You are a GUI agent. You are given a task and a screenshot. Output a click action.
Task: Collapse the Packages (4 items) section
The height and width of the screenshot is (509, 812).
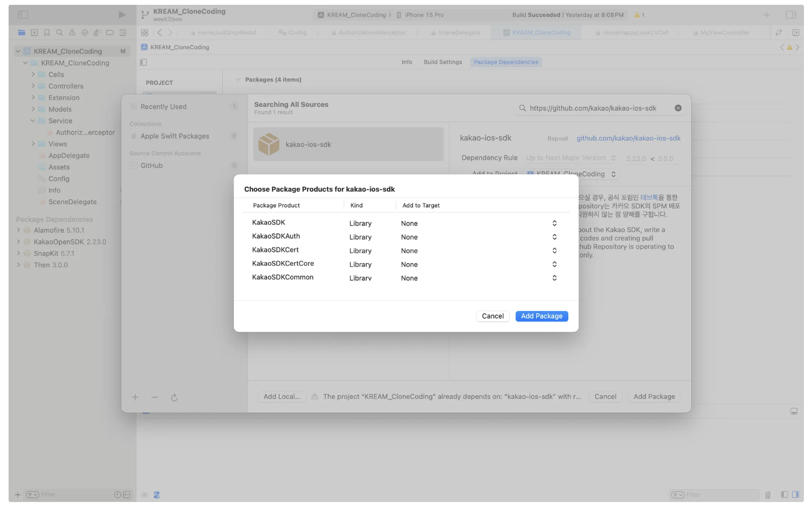point(238,79)
